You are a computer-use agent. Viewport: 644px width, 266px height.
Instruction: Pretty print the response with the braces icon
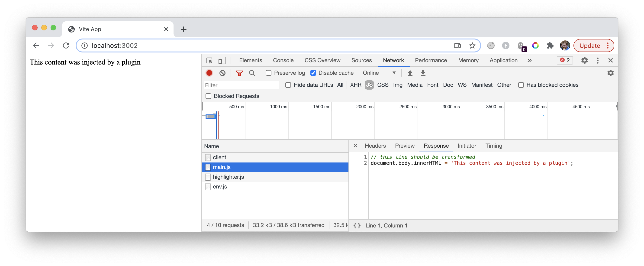(x=357, y=225)
